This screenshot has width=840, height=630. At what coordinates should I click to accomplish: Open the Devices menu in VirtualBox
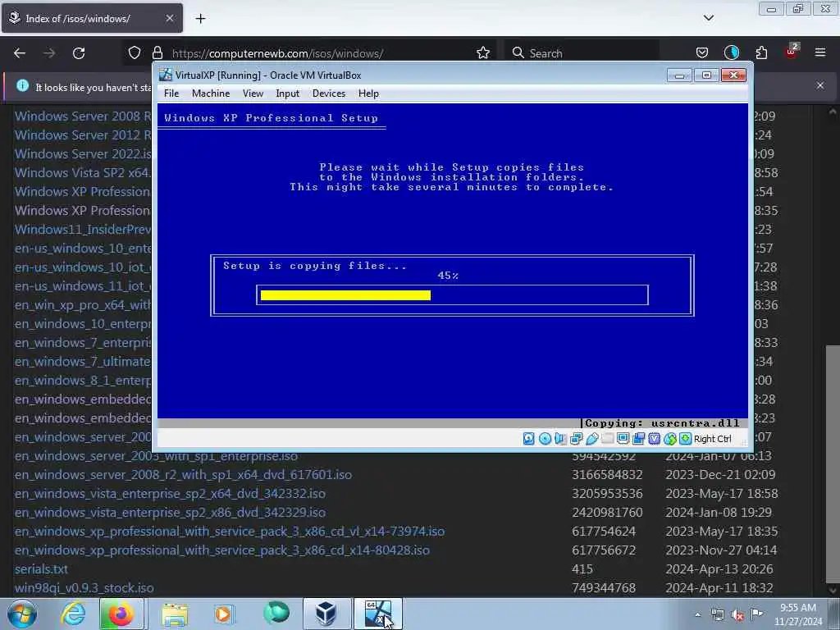[x=329, y=94]
